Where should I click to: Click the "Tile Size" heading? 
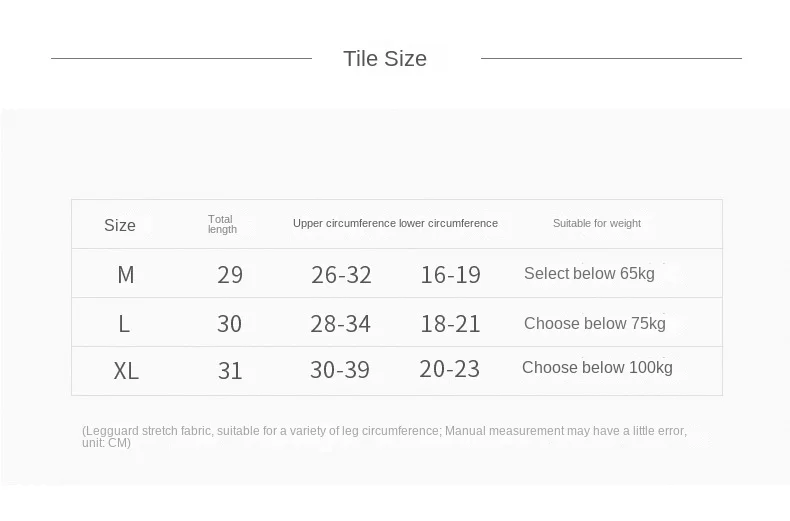pos(385,59)
